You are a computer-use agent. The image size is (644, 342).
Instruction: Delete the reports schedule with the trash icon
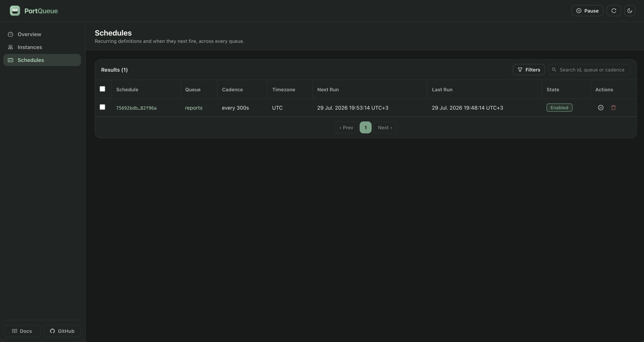613,108
